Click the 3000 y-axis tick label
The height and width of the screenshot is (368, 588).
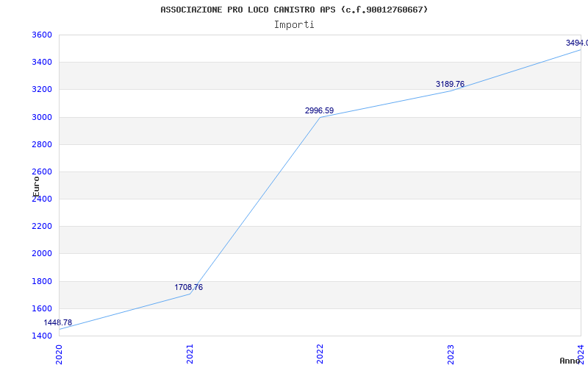coord(42,117)
